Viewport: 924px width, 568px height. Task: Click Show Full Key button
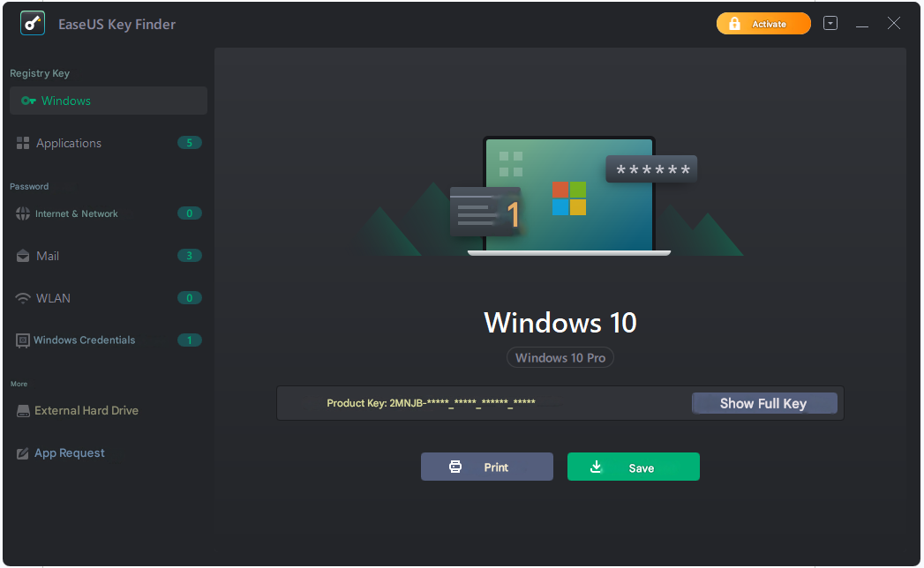pyautogui.click(x=764, y=404)
